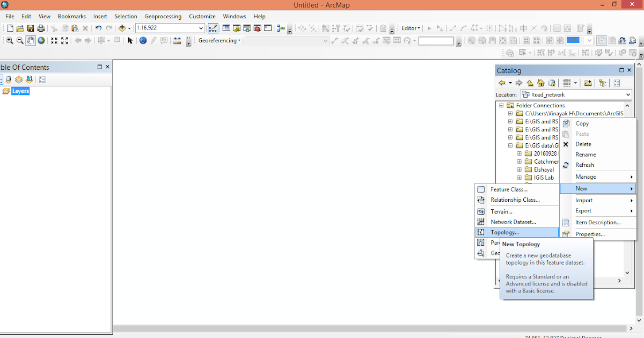The width and height of the screenshot is (644, 338).
Task: Open the Import submenu
Action: pos(598,200)
